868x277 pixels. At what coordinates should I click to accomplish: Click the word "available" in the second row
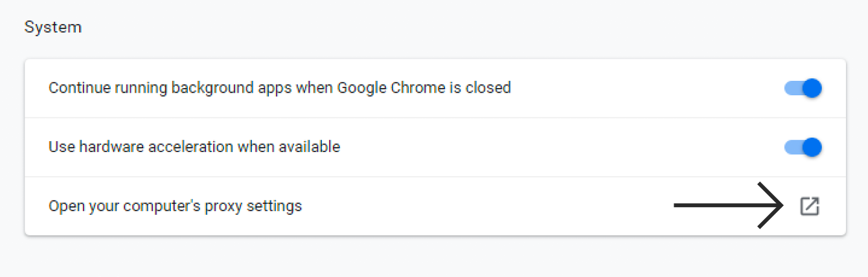tap(309, 147)
